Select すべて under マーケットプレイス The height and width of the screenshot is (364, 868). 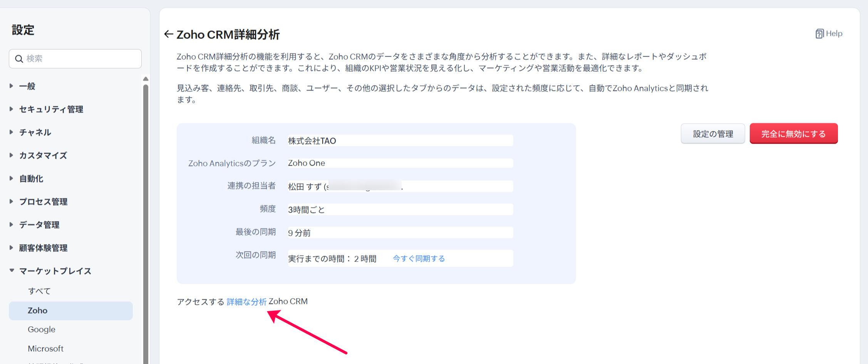click(39, 291)
